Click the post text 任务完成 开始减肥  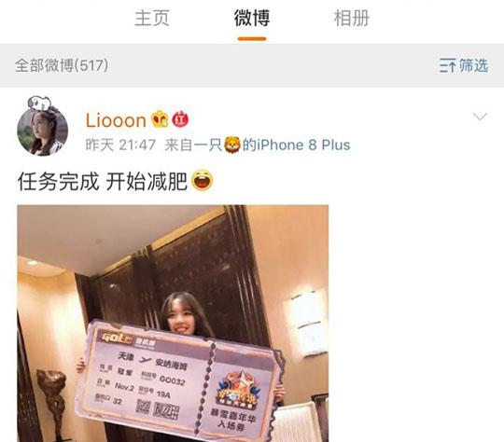coord(103,181)
